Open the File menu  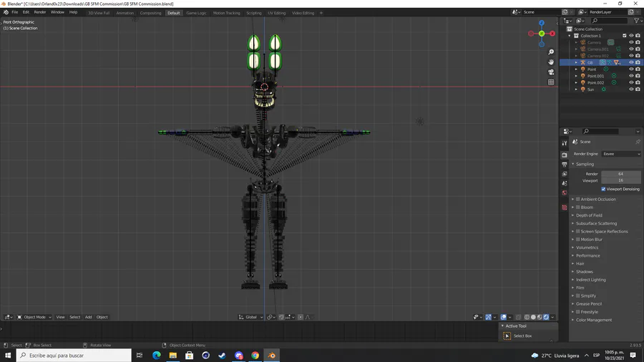click(15, 12)
